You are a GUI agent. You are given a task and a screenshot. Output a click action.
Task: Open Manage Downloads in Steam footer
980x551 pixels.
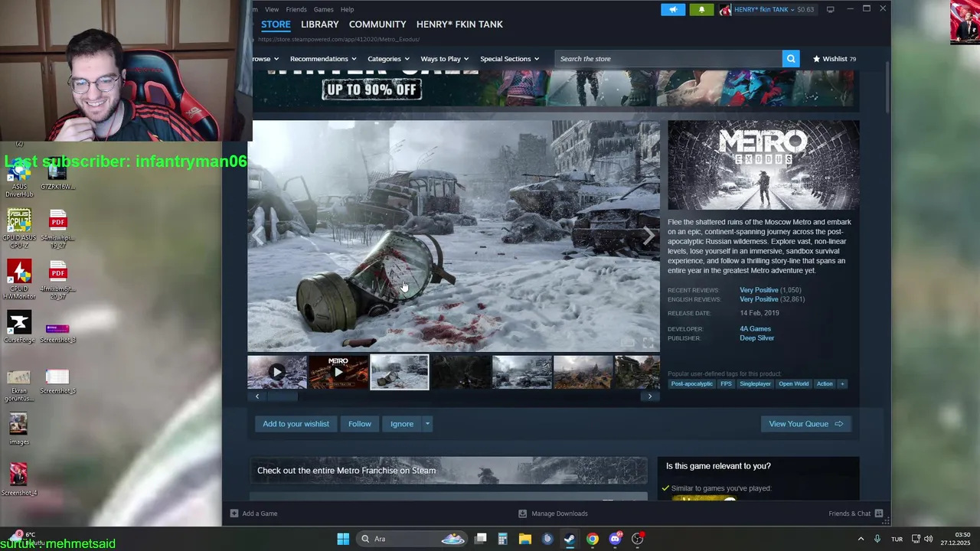(553, 514)
